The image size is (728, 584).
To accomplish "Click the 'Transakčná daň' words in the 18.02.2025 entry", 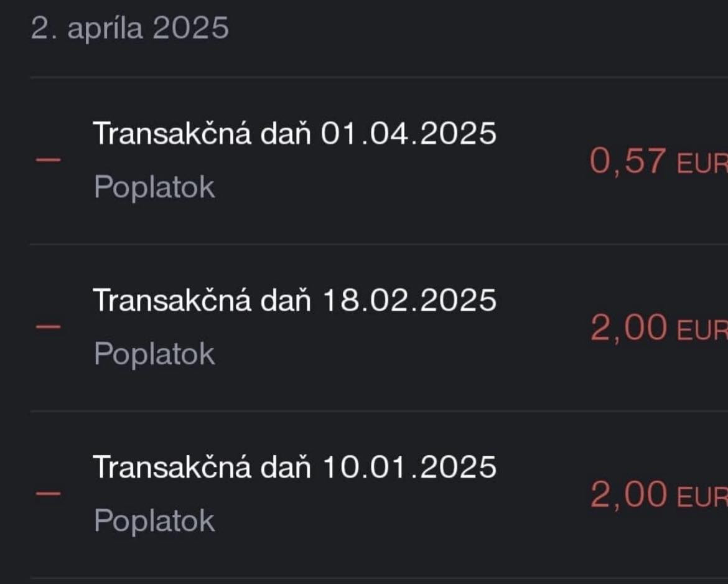I will point(202,299).
